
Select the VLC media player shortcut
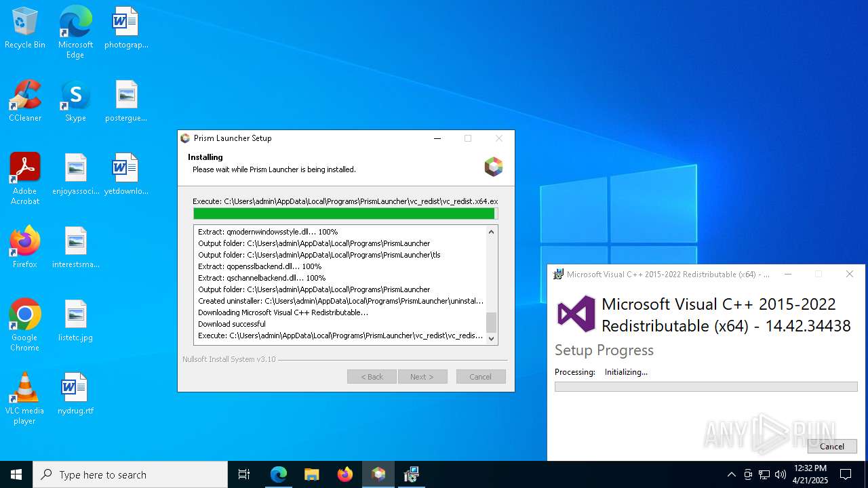pos(25,399)
